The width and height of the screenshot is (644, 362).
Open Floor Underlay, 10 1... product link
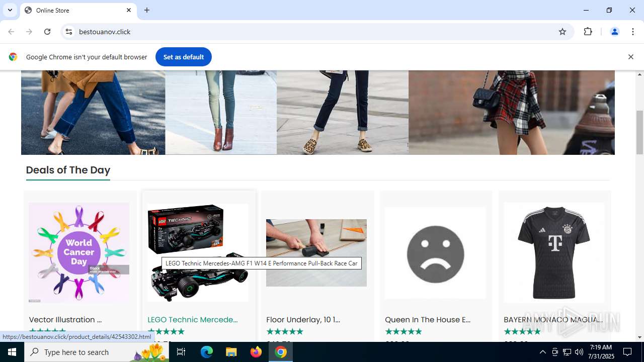pyautogui.click(x=303, y=320)
